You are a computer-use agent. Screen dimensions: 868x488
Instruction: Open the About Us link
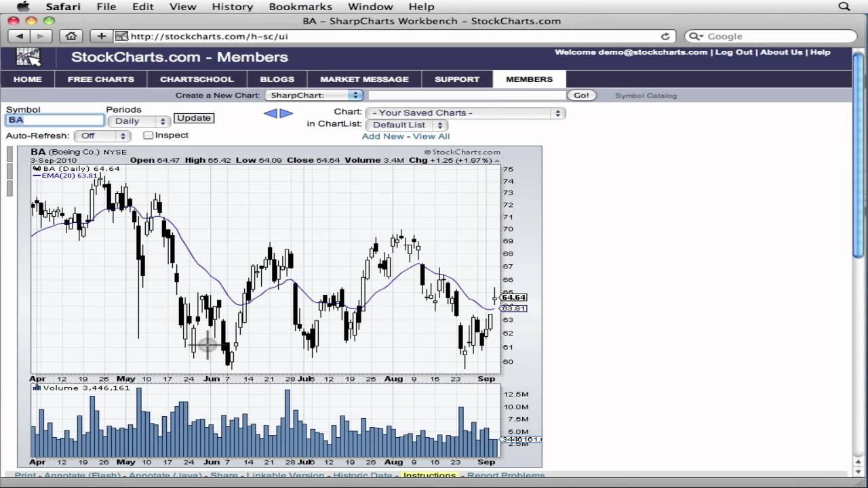tap(781, 52)
